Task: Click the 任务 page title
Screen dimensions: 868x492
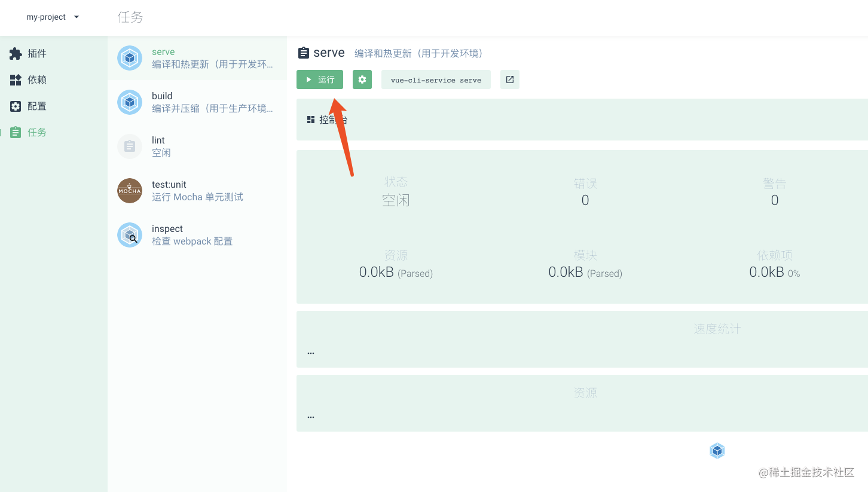Action: [130, 17]
